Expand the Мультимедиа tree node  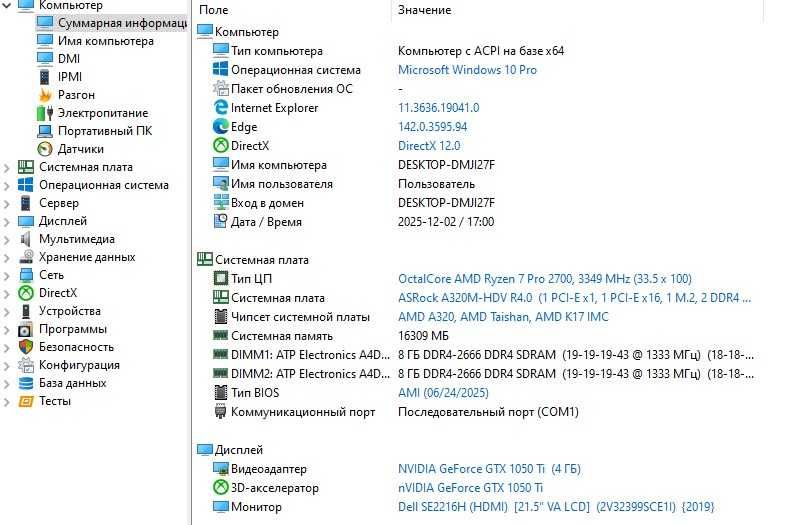[x=7, y=240]
